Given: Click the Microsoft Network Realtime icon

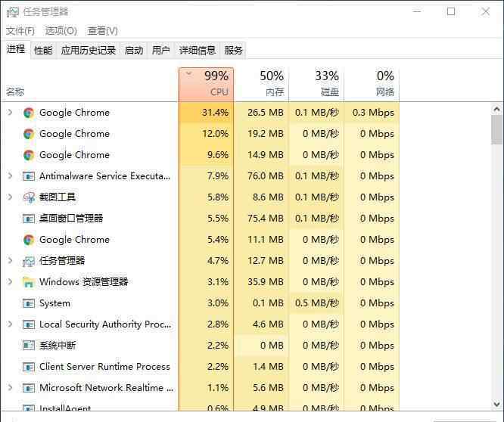Looking at the screenshot, I should pyautogui.click(x=29, y=388).
